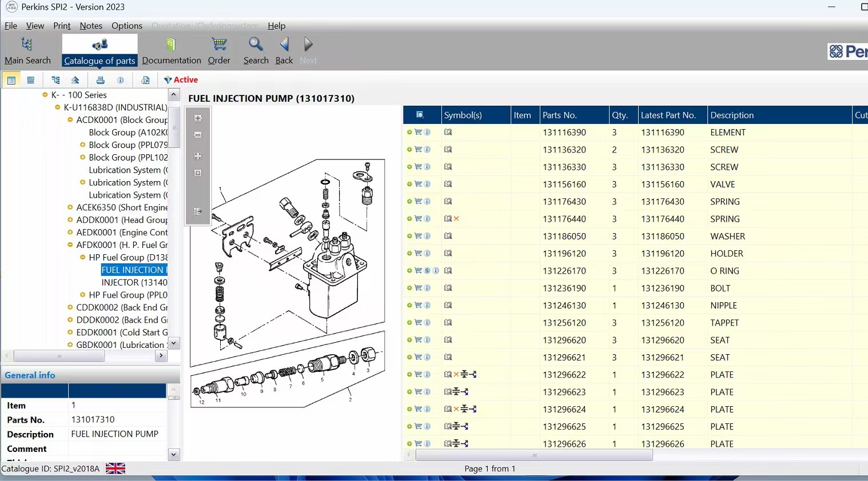Click the print icon in secondary toolbar

click(101, 80)
